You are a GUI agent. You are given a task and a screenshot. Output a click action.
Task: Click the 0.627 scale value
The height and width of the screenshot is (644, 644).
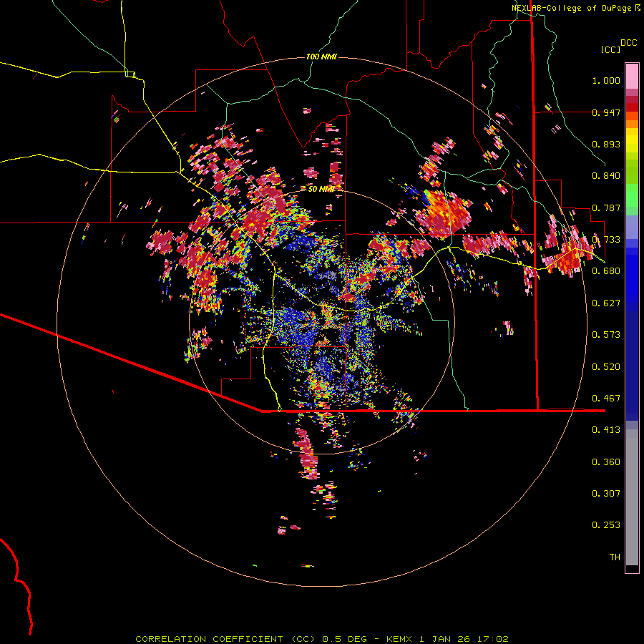coord(606,303)
